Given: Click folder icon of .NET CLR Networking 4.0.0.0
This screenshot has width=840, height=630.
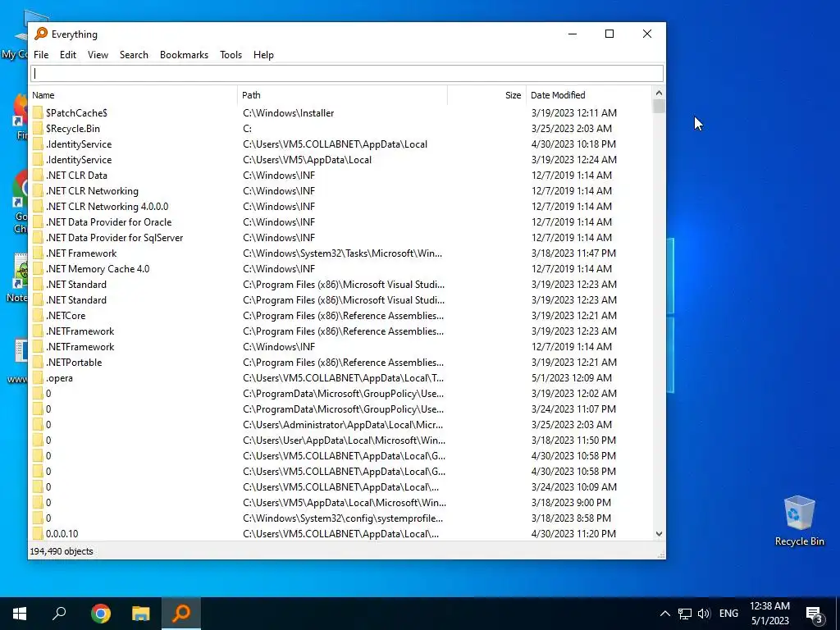Looking at the screenshot, I should pyautogui.click(x=38, y=206).
